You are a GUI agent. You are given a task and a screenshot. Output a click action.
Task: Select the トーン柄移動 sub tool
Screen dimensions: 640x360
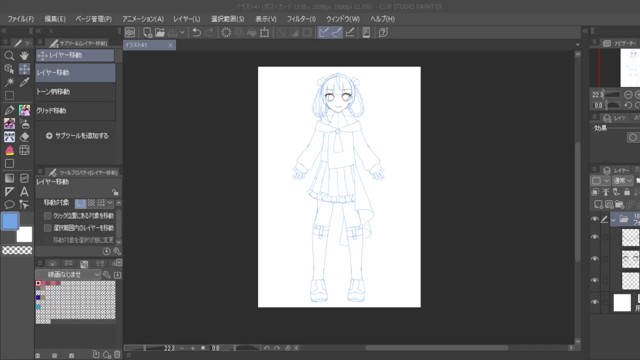76,92
